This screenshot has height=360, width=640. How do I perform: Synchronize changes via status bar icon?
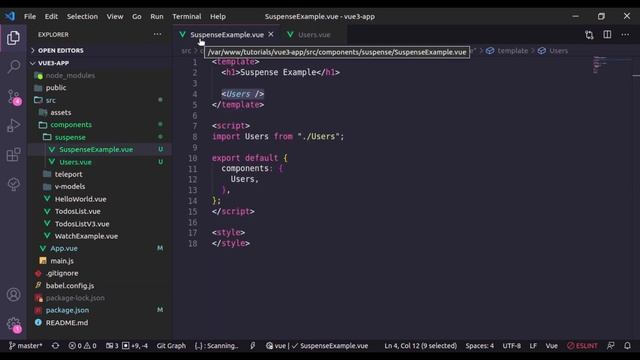(x=56, y=346)
